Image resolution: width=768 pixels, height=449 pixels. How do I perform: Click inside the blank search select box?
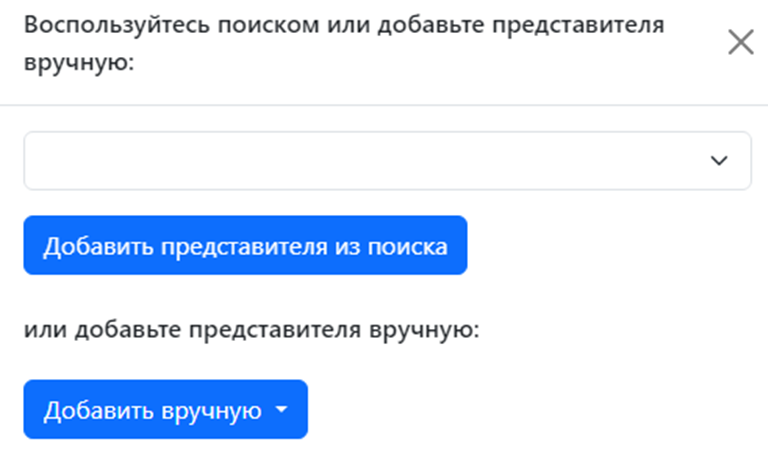click(360, 161)
